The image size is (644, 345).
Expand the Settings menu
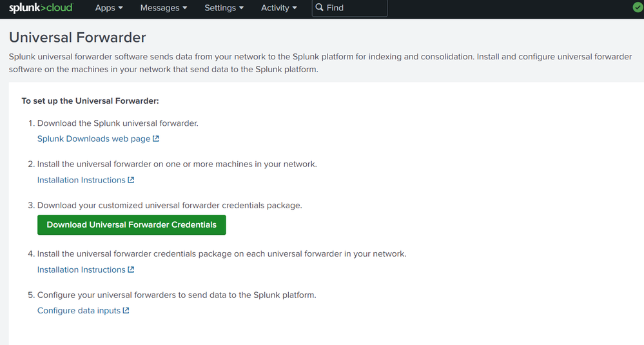click(224, 8)
